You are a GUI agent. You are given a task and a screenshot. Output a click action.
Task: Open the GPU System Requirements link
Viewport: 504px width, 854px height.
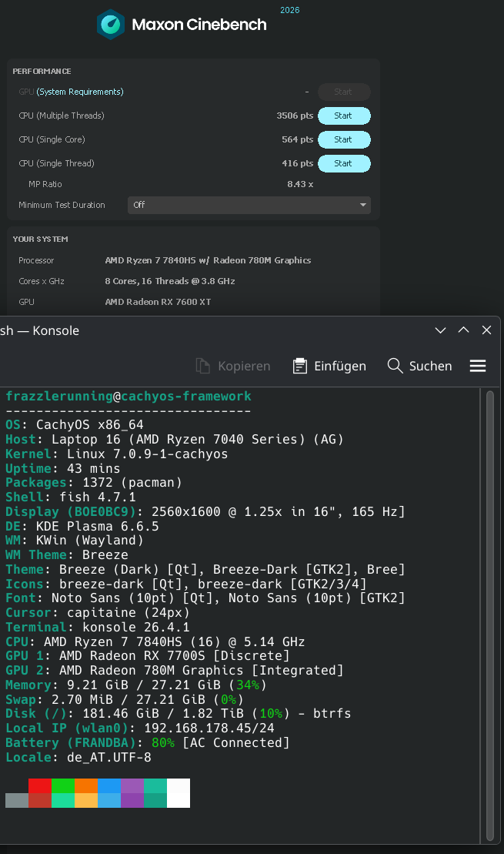(80, 92)
